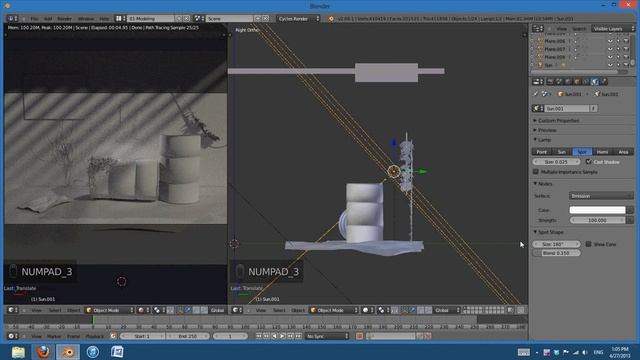The width and height of the screenshot is (640, 360).
Task: Set lamp type to Hemi
Action: (603, 152)
